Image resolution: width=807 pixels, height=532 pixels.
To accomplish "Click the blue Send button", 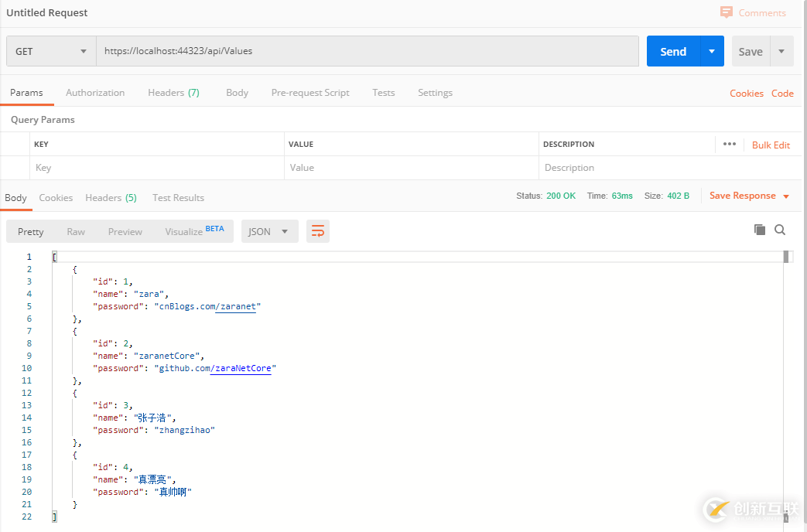I will pyautogui.click(x=673, y=51).
